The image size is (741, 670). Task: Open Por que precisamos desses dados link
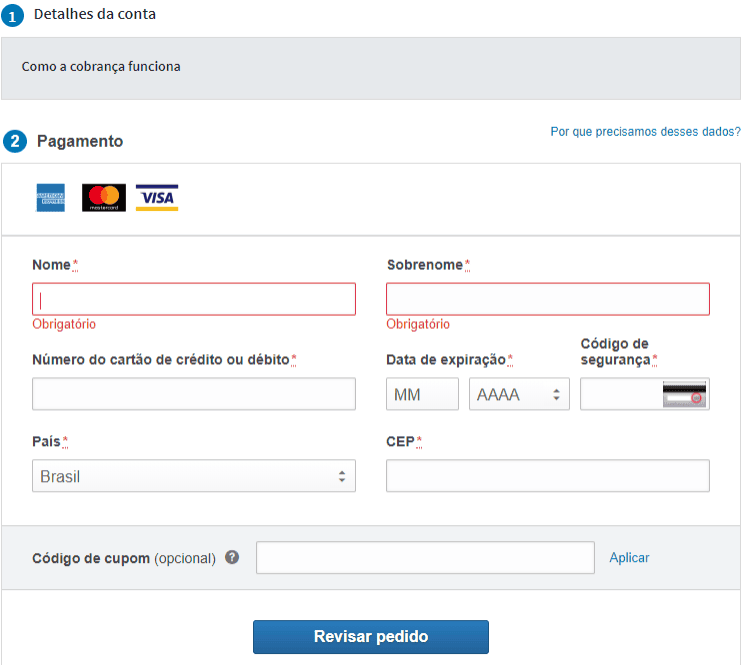(645, 131)
